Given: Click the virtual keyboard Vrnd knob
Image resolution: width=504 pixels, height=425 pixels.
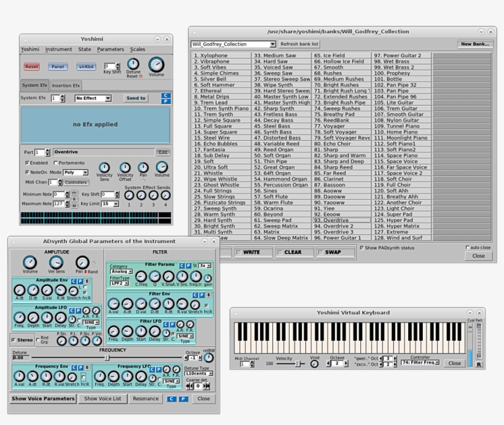Looking at the screenshot, I should pos(314,364).
